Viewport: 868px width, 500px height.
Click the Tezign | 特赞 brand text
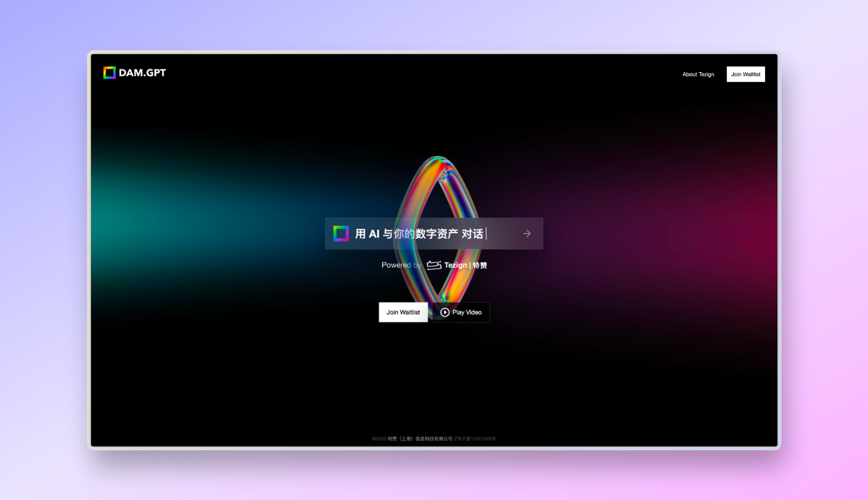465,265
